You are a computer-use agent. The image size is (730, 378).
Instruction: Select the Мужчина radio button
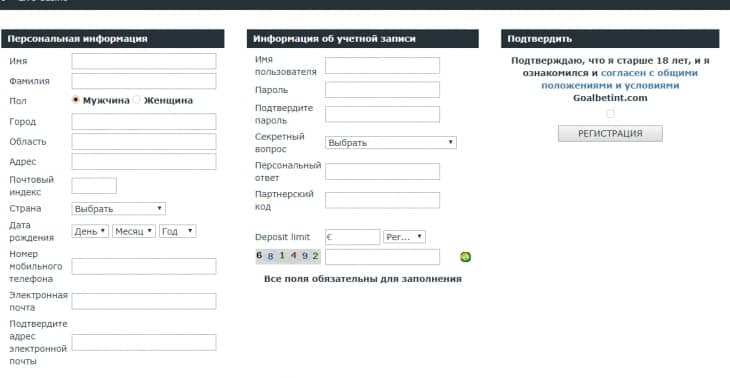[x=75, y=100]
